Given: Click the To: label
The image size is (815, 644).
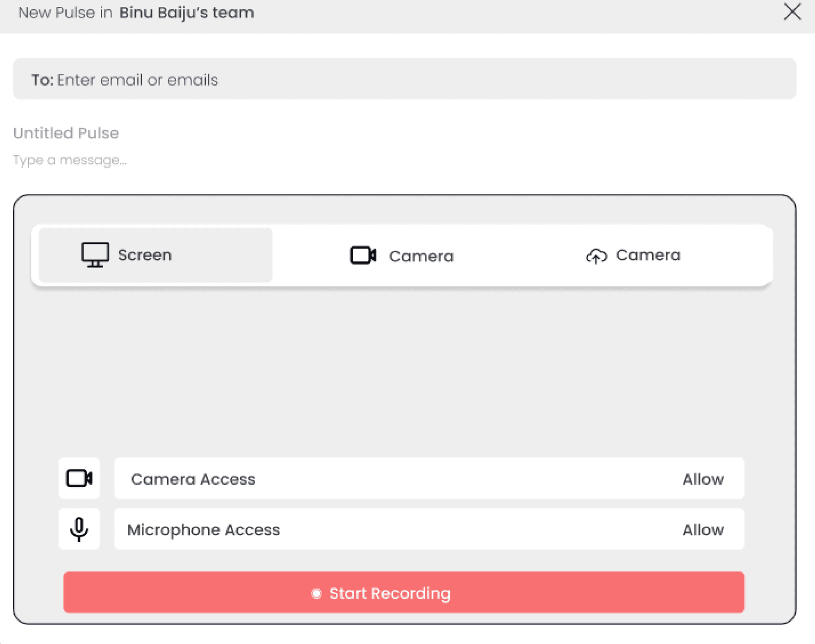Looking at the screenshot, I should (42, 80).
